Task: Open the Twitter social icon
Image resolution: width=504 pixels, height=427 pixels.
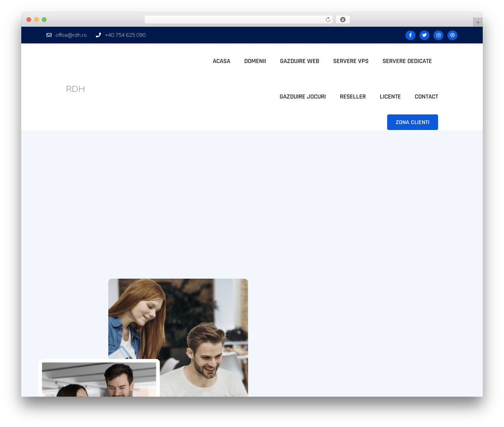Action: (x=424, y=35)
